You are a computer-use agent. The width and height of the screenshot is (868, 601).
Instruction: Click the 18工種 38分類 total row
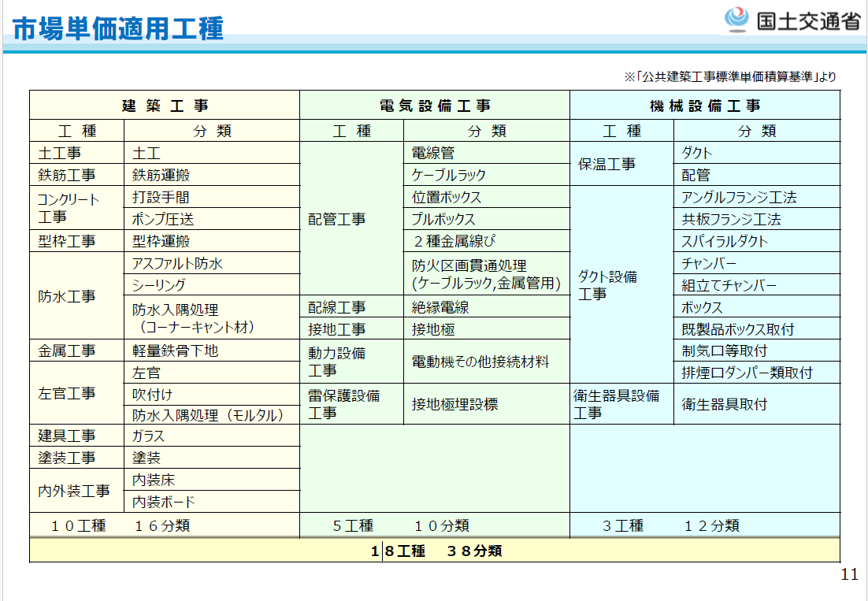[x=435, y=551]
